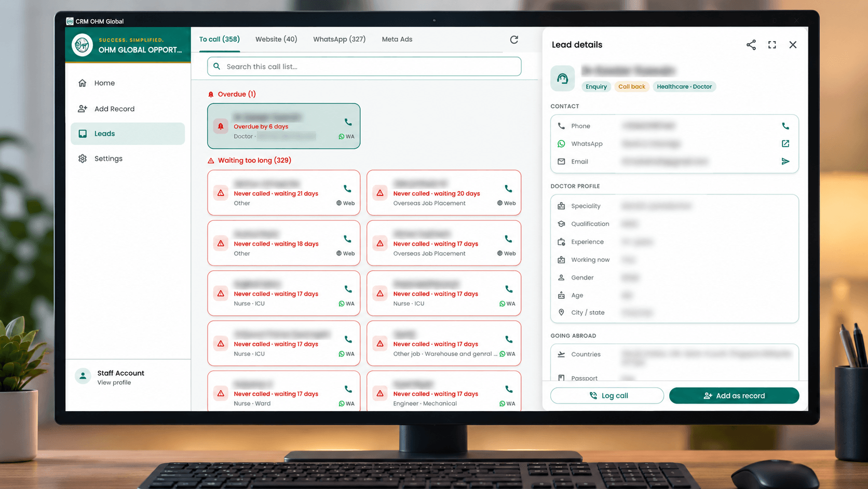Click the headset avatar in Lead details

click(563, 78)
